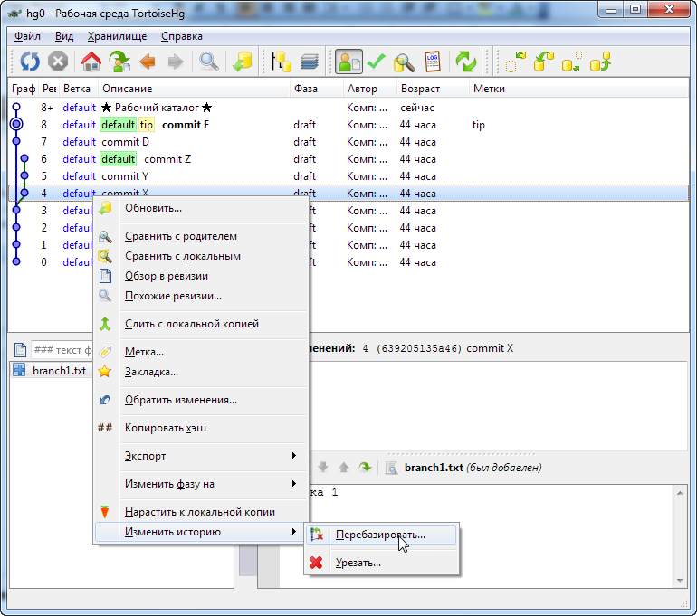The height and width of the screenshot is (616, 697).
Task: Expand the Изменить историю submenu
Action: click(x=200, y=532)
